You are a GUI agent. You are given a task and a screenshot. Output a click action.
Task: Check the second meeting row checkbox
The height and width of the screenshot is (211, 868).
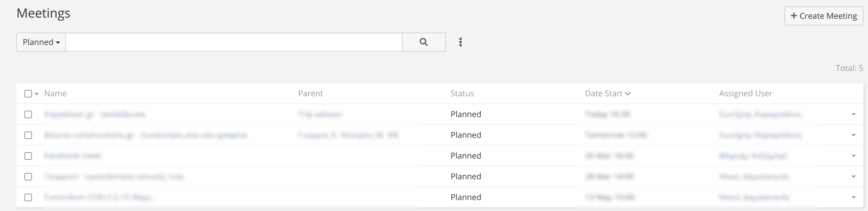28,135
